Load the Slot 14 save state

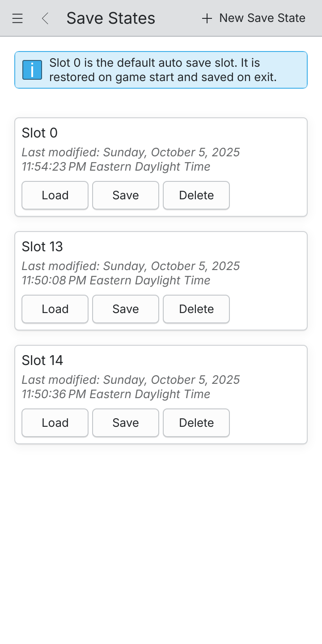[55, 423]
